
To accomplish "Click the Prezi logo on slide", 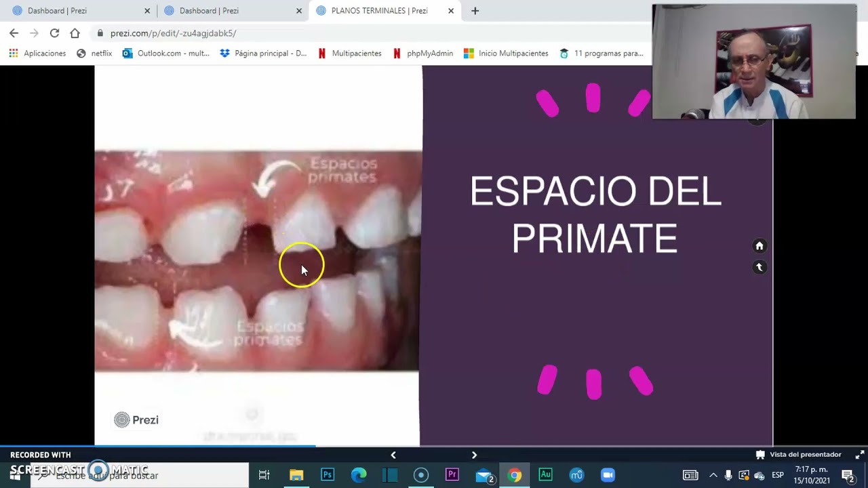I will click(x=136, y=420).
